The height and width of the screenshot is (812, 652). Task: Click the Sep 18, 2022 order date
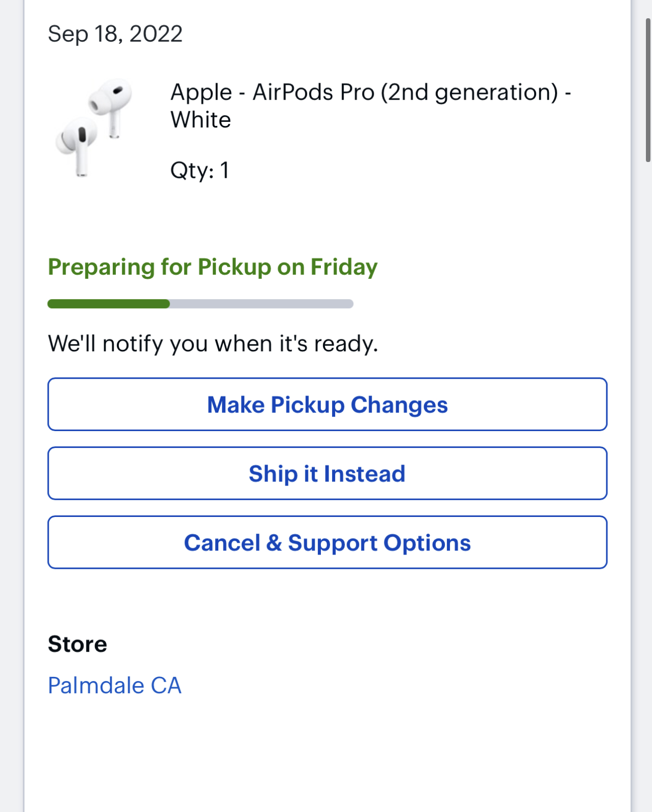click(x=115, y=34)
